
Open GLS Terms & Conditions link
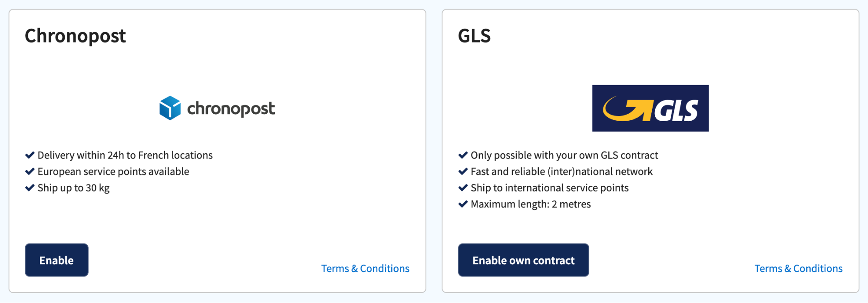(798, 269)
